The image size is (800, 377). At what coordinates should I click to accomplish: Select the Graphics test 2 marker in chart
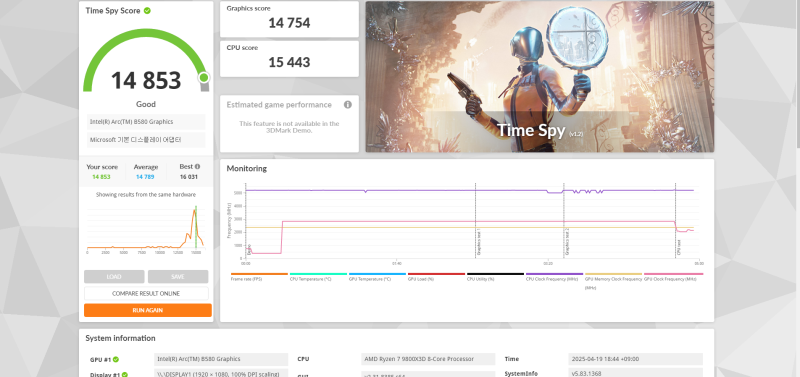566,242
